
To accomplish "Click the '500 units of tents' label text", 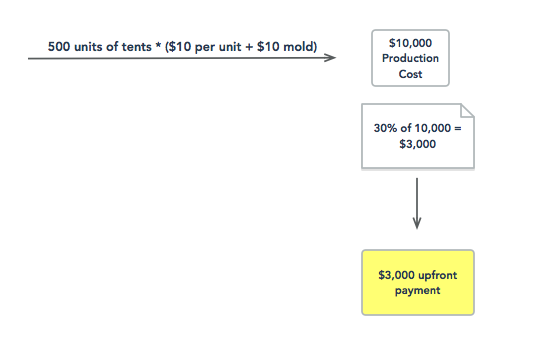I will (100, 47).
